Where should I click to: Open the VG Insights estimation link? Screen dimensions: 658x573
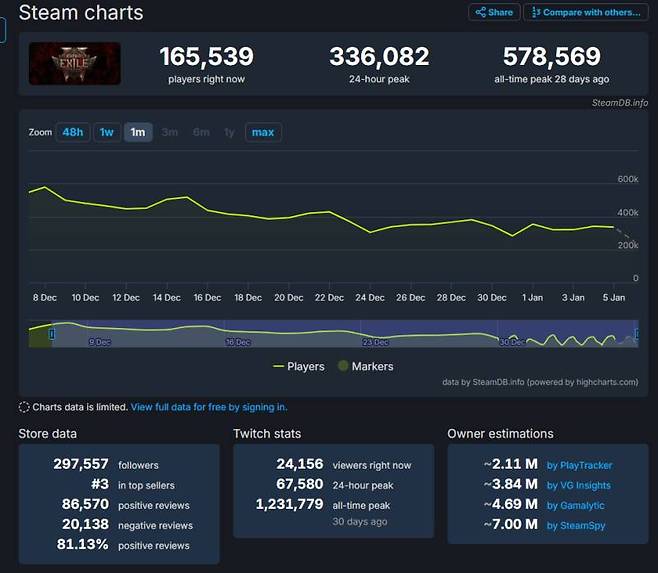pos(578,485)
